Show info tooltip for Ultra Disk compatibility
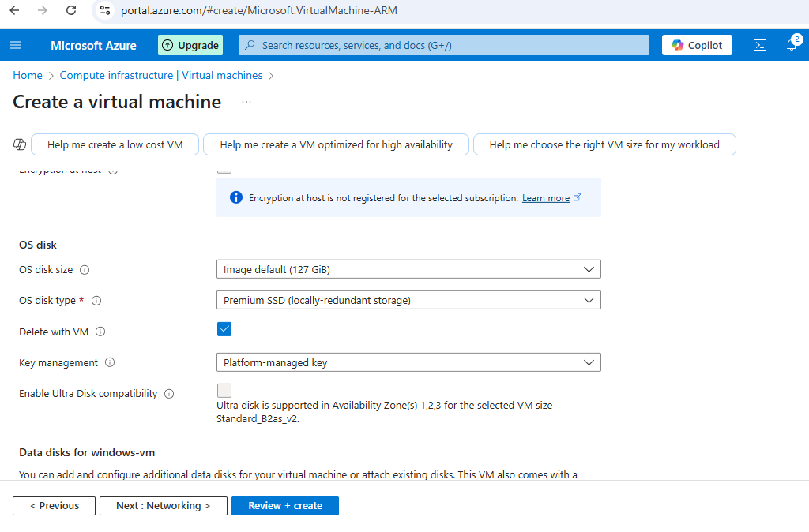The image size is (809, 532). (x=169, y=394)
